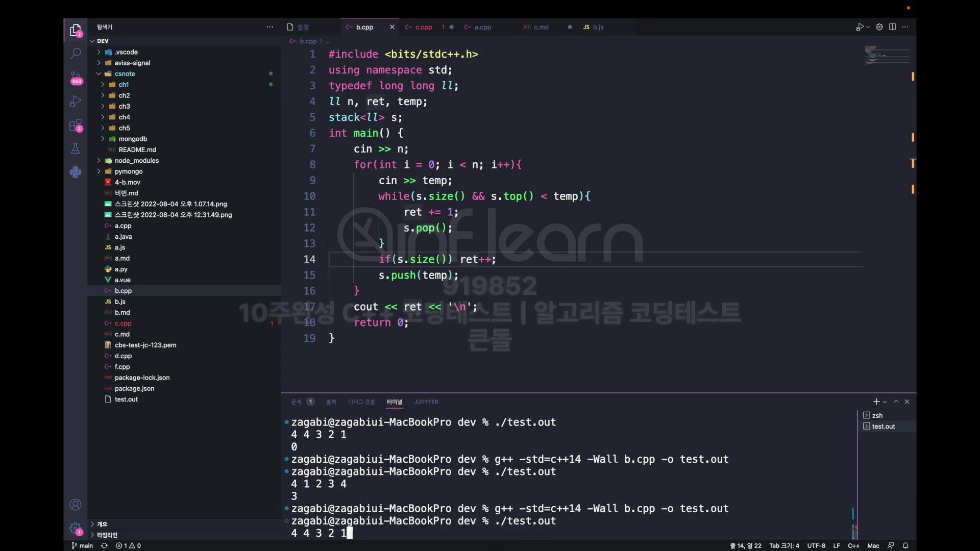The image size is (980, 551).
Task: Expand the node_modules folder
Action: pos(136,160)
